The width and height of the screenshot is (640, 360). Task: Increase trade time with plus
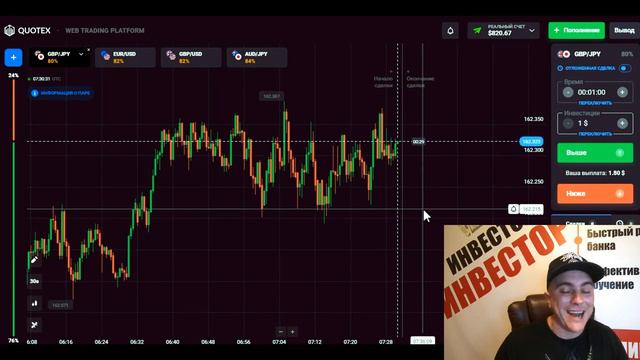tap(622, 92)
